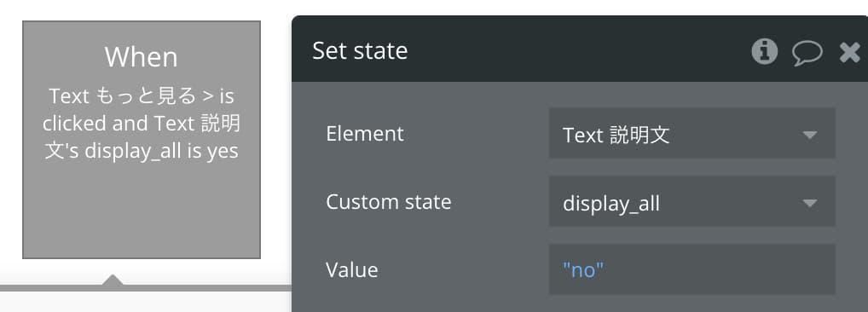
Task: Click the pointer triangle beneath the When event
Action: [x=113, y=280]
